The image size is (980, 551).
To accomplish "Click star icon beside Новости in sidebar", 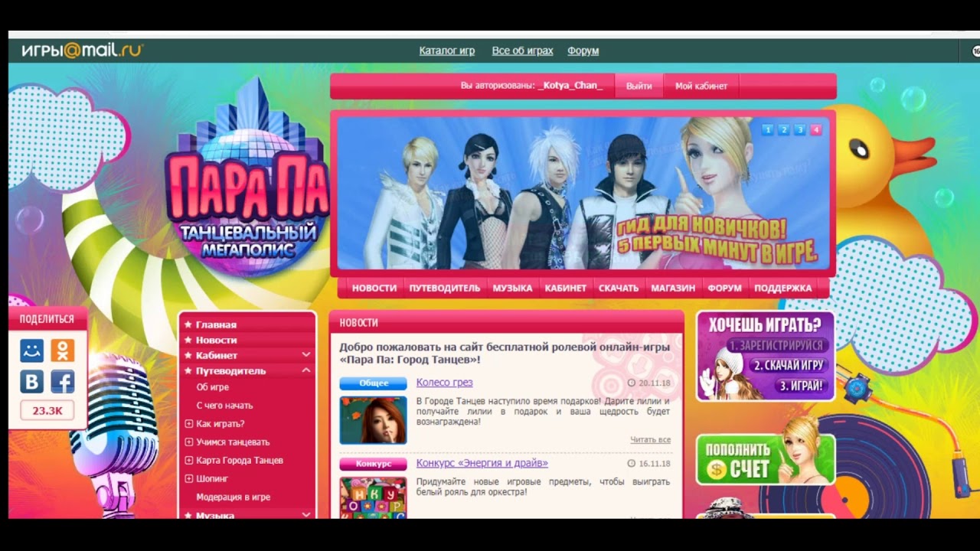I will pos(188,340).
